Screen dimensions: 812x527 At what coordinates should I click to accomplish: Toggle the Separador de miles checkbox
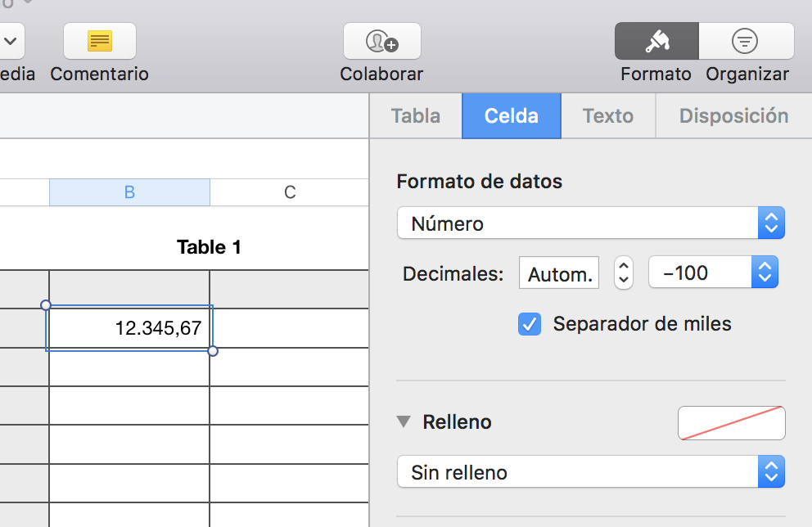pos(530,324)
